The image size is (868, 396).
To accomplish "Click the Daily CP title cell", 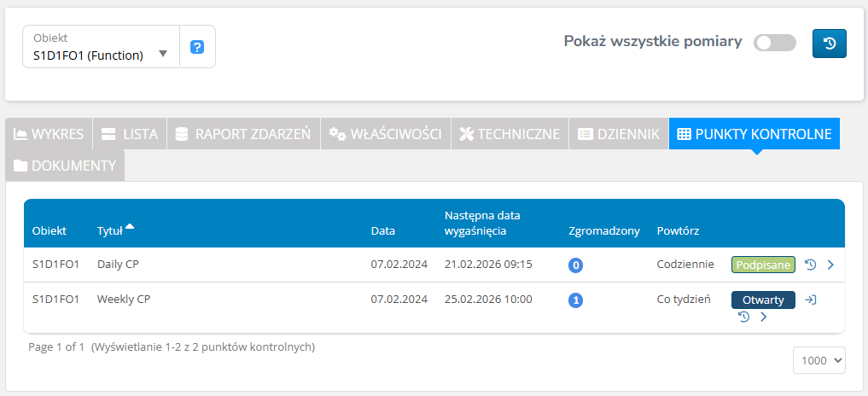I will click(118, 265).
